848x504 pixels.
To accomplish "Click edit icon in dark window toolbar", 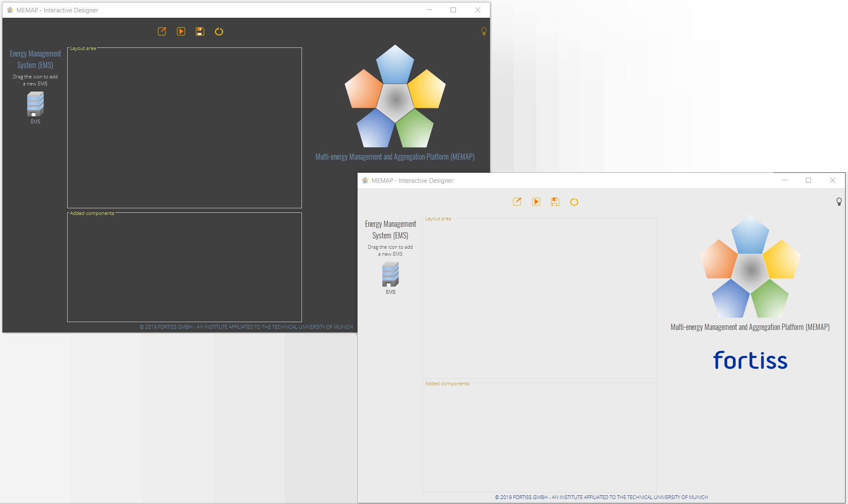I will pos(162,31).
